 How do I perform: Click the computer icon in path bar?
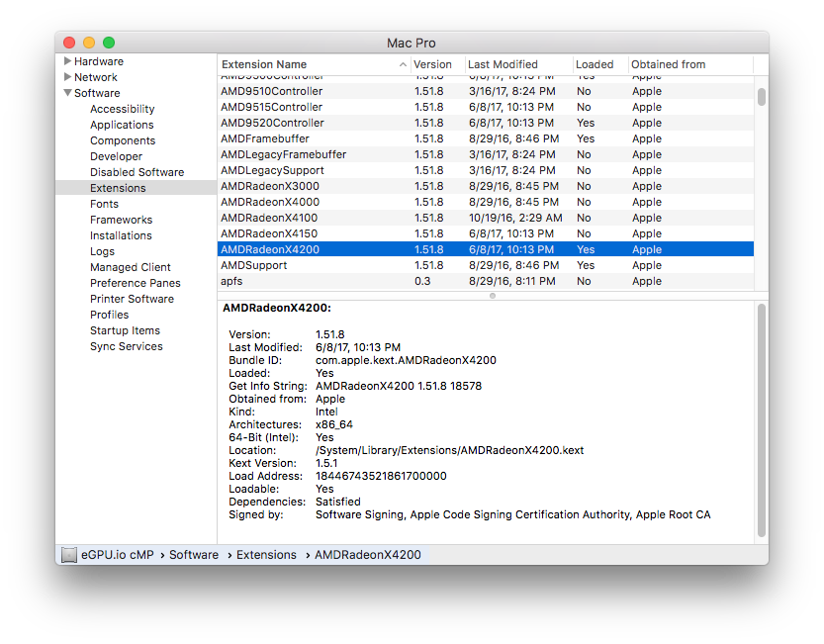coord(69,555)
